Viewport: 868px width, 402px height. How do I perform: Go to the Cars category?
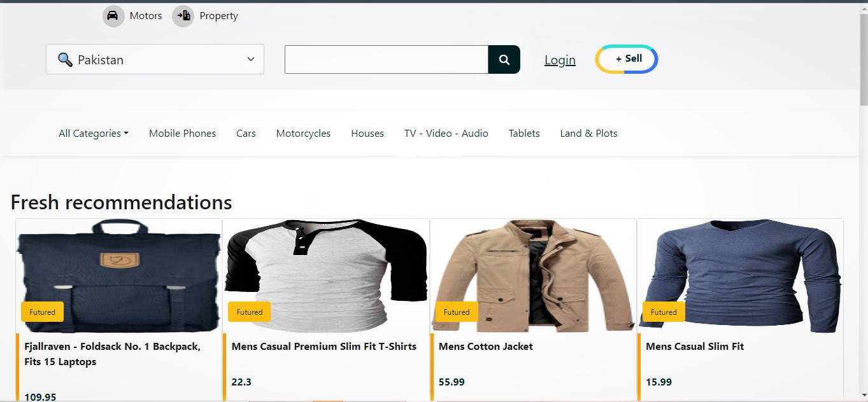pos(246,134)
